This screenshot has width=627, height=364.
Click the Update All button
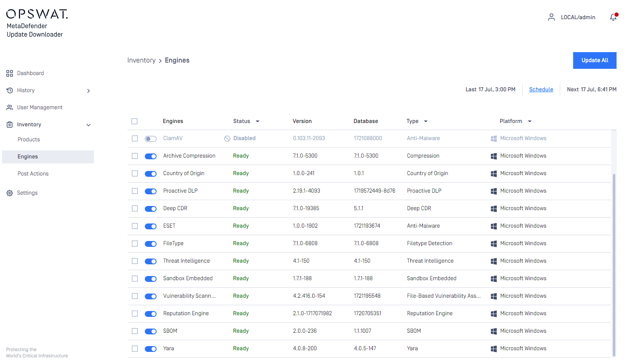(x=595, y=60)
